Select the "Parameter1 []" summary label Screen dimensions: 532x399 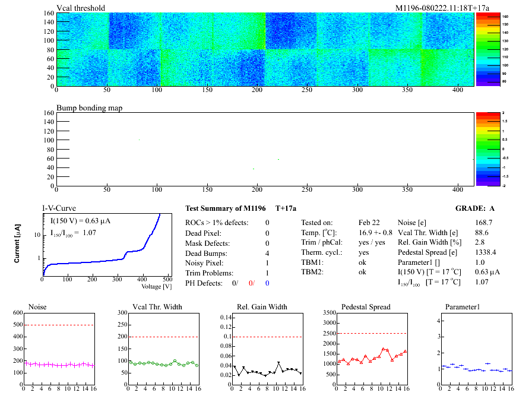pos(419,262)
